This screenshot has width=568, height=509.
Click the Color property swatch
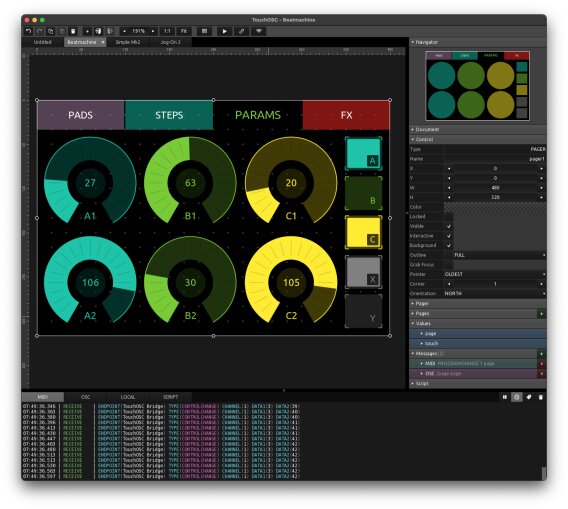(x=495, y=207)
